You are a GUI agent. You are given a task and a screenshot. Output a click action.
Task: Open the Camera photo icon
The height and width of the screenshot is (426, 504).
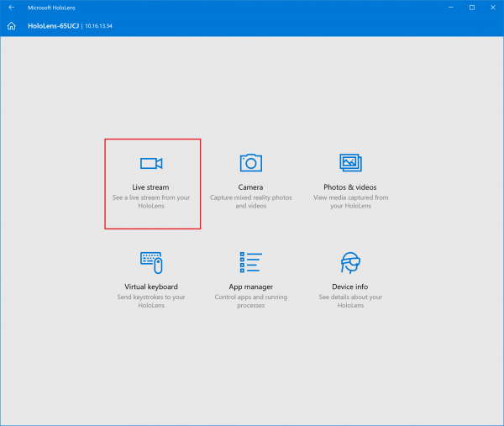(250, 163)
